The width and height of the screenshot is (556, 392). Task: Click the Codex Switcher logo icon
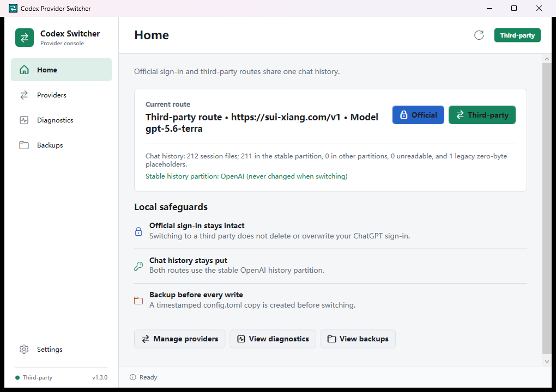(25, 38)
